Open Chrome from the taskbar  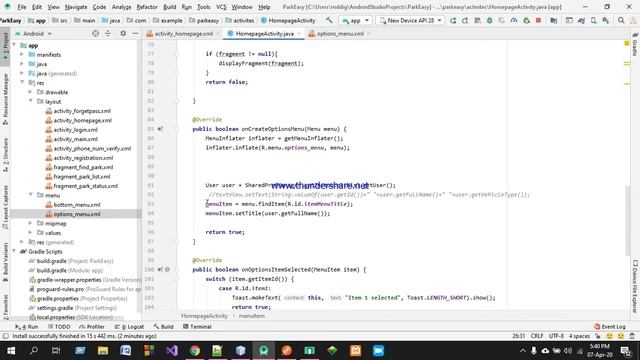tap(195, 351)
